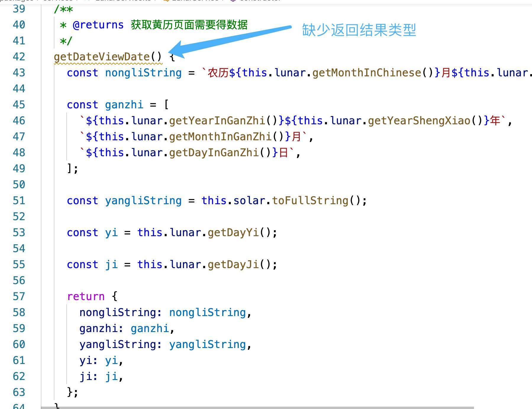The image size is (532, 409).
Task: Click getDayInGanZhi method call
Action: 214,152
